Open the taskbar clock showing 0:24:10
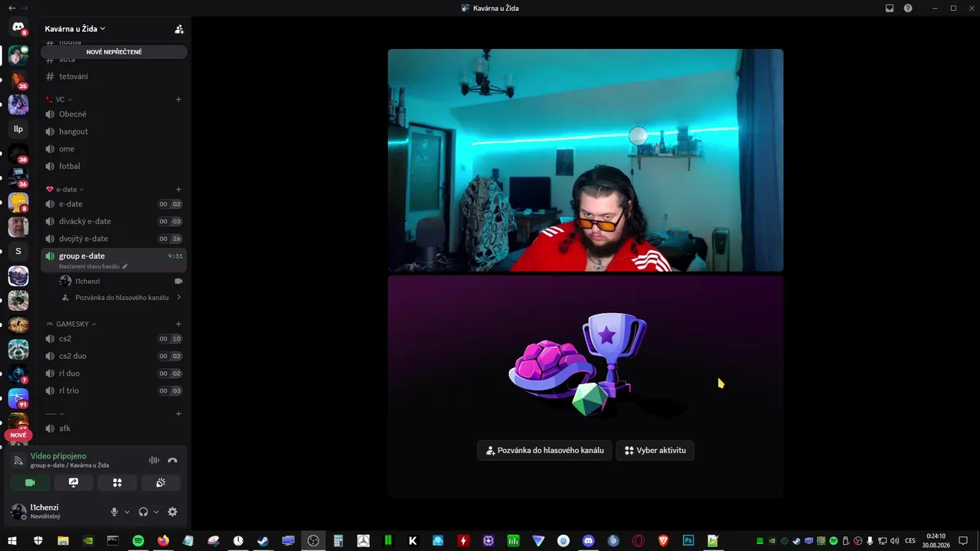This screenshot has height=551, width=980. pos(936,541)
